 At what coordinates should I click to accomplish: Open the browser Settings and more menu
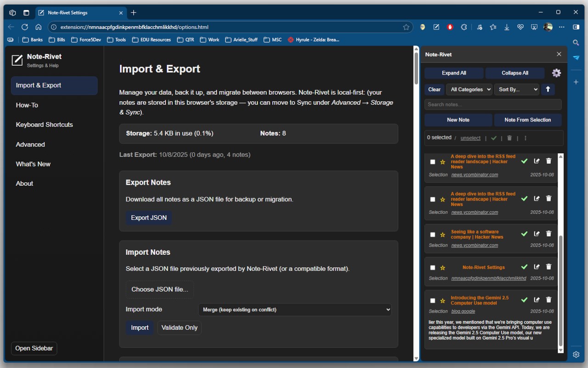point(562,27)
